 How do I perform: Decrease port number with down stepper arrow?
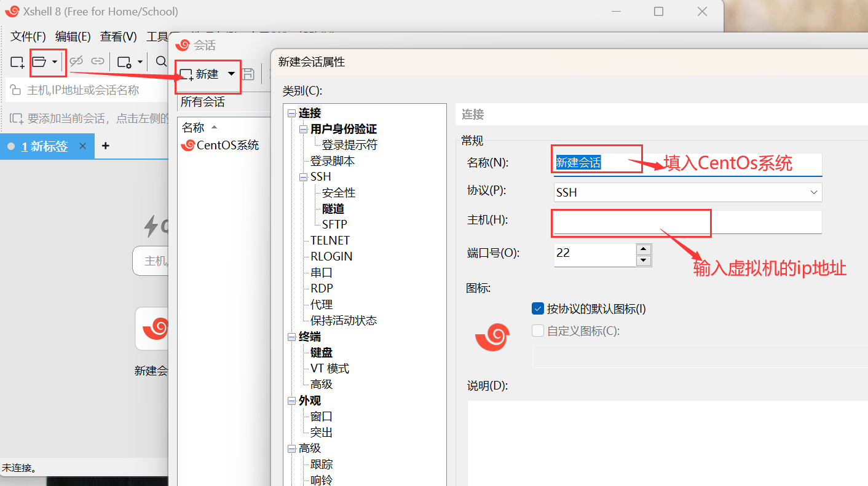[x=644, y=261]
